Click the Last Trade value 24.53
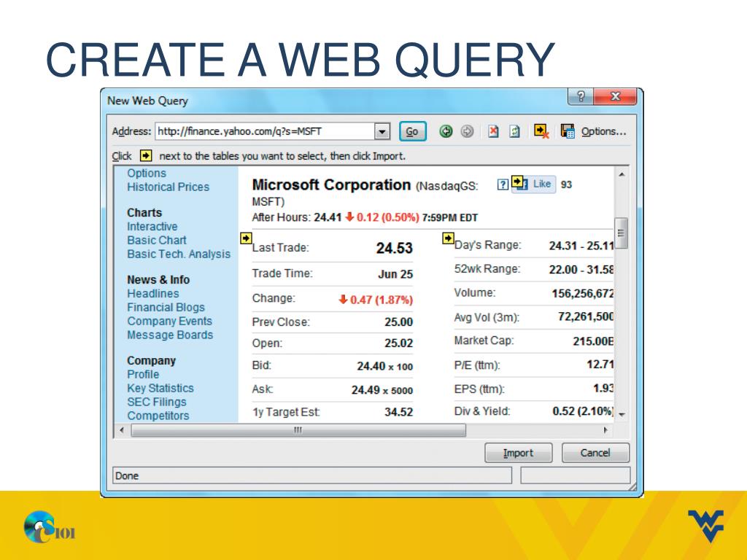 tap(395, 248)
